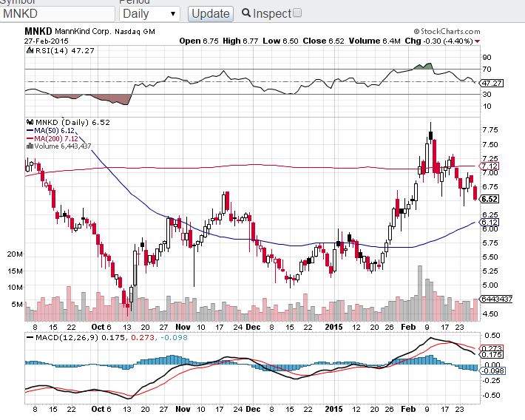Enable the Inspect checkbox
Viewport: 525px width, 420px height.
tap(297, 13)
